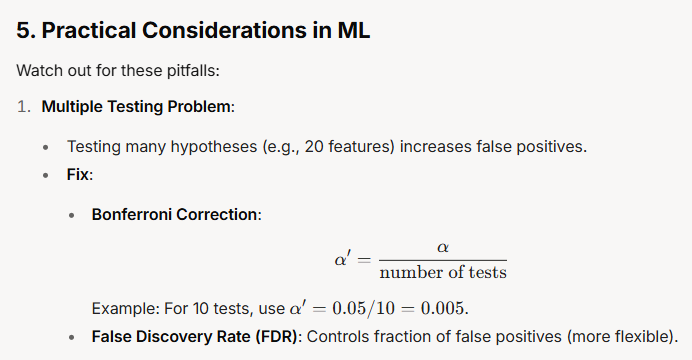The width and height of the screenshot is (692, 360).
Task: Select the bold "Multiple Testing Problem" text
Action: 136,107
